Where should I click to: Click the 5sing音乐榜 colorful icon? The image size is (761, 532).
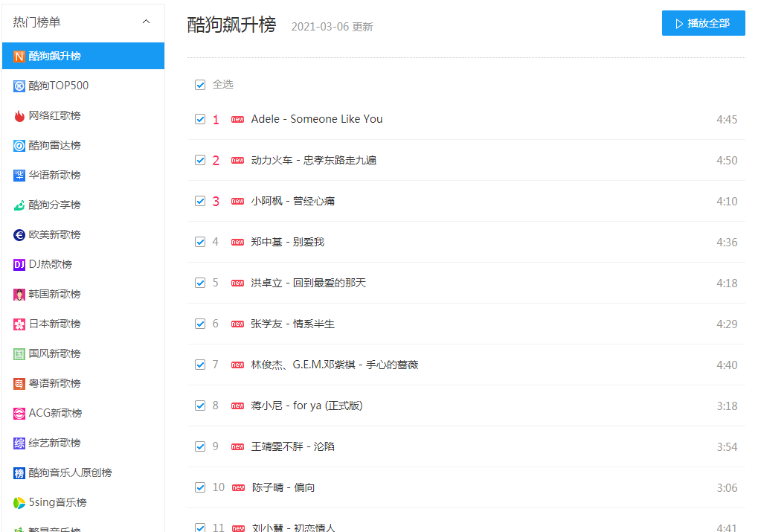click(19, 503)
